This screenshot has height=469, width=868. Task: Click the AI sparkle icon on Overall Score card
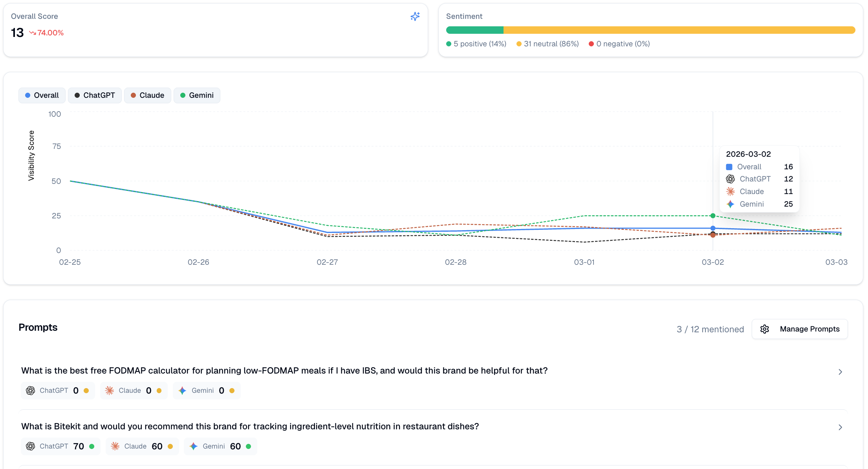pyautogui.click(x=415, y=16)
